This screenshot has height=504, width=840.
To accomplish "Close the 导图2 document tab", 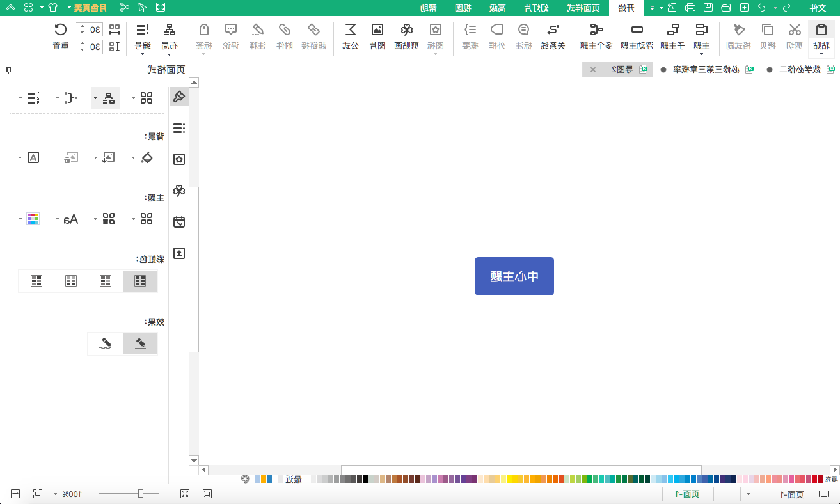I will pos(593,70).
